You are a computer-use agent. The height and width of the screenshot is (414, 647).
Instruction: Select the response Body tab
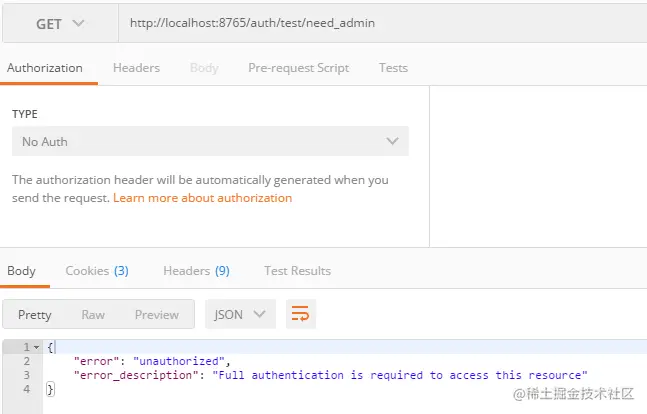coord(21,271)
